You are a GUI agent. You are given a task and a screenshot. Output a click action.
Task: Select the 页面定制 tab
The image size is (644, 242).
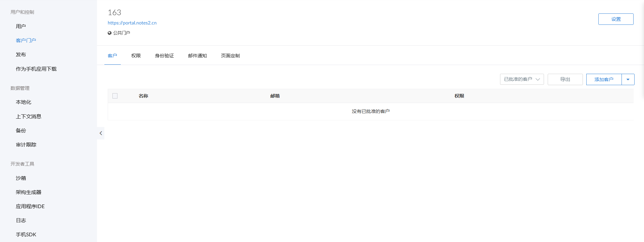(x=230, y=56)
